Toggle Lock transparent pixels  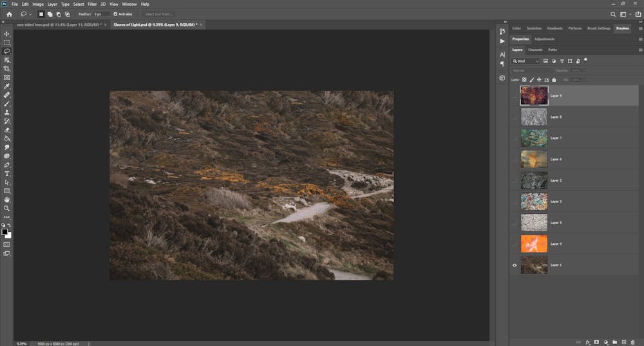[524, 80]
